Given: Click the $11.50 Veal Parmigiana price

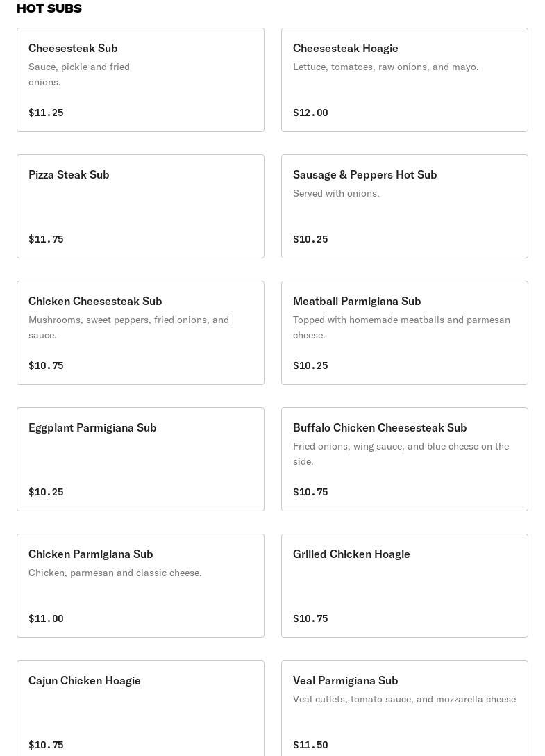Looking at the screenshot, I should 310,745.
